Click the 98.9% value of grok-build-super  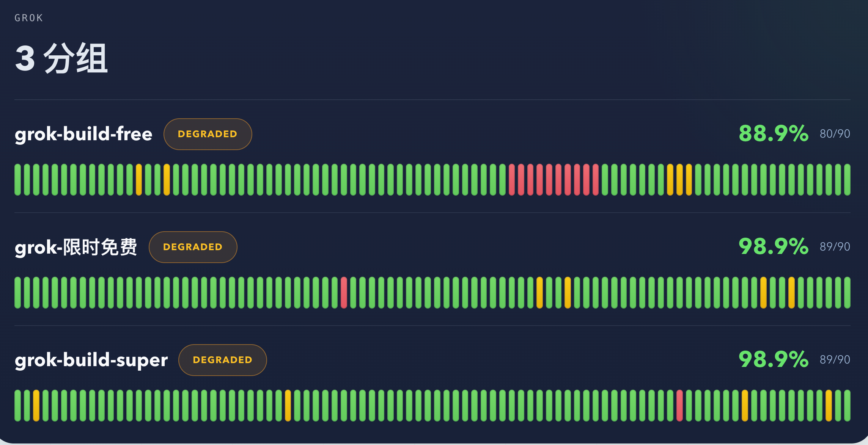pyautogui.click(x=774, y=359)
